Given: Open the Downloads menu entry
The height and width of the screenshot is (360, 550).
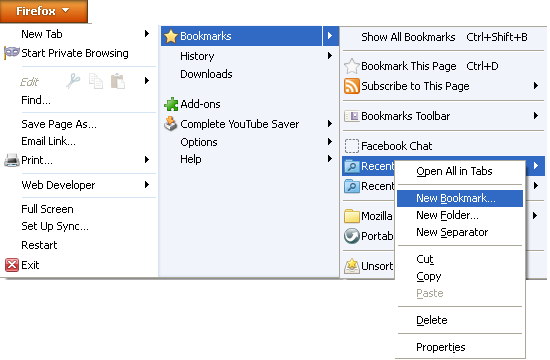Looking at the screenshot, I should [x=206, y=74].
